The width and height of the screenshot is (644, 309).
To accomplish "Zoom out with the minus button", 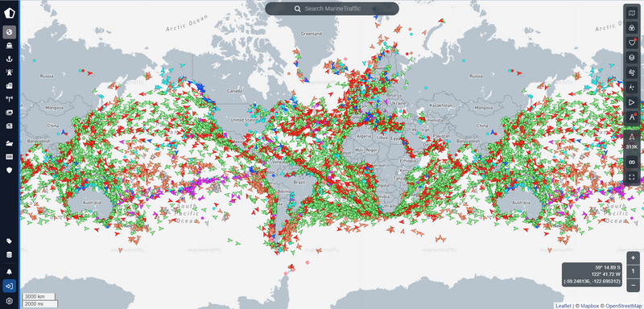I will 633,285.
